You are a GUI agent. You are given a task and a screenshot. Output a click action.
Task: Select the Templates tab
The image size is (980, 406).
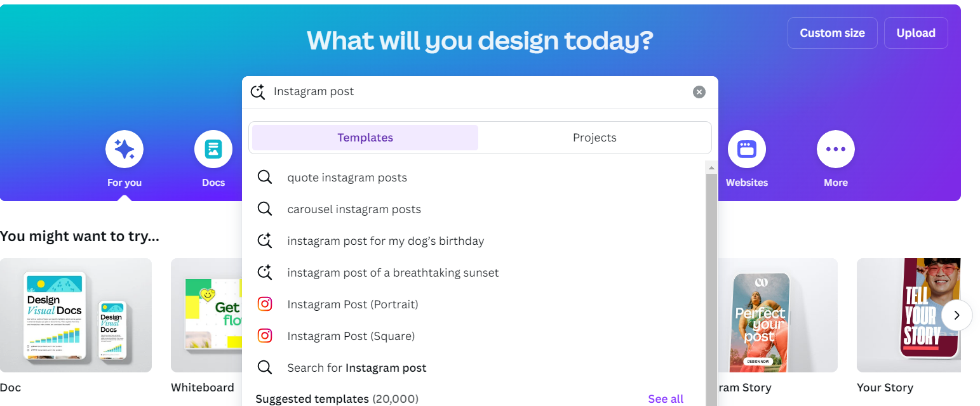coord(365,138)
